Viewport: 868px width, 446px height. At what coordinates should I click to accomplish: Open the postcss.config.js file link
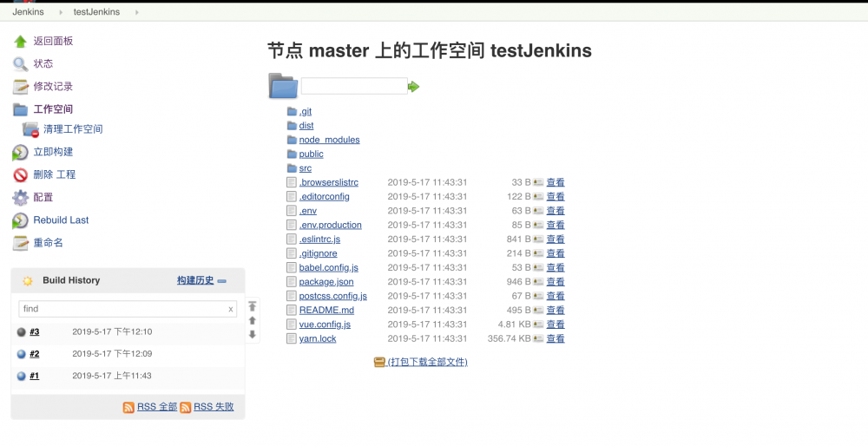(x=332, y=296)
